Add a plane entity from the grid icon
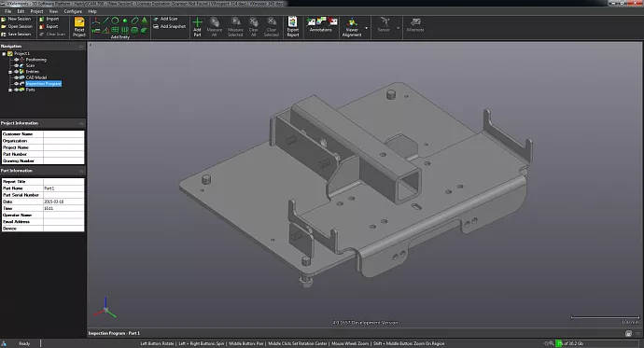 click(x=115, y=30)
